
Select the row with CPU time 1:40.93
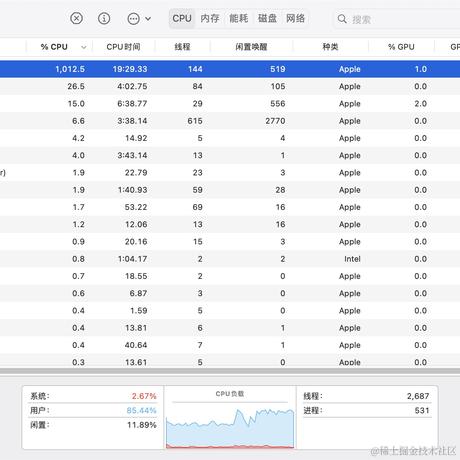tap(230, 190)
